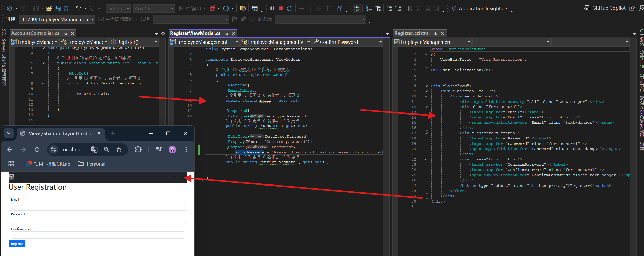Collapse the RegisterViewModel class block
The height and width of the screenshot is (256, 644).
click(x=202, y=75)
